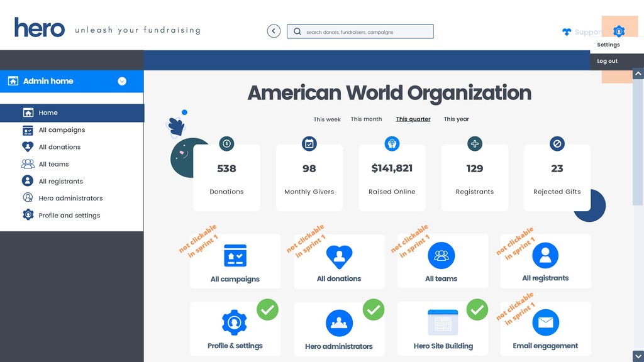Click the All registrants sidebar icon
This screenshot has height=362, width=644.
[28, 181]
